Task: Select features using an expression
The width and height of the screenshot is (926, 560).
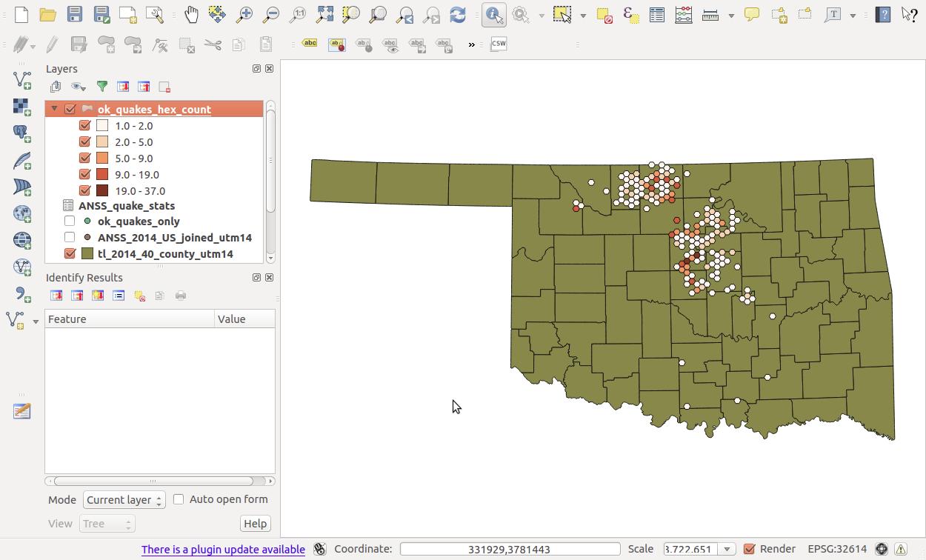Action: coord(630,14)
